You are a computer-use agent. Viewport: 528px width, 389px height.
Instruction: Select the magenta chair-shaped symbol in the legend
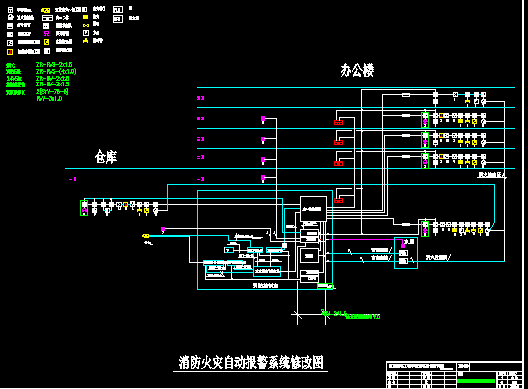coord(46,33)
